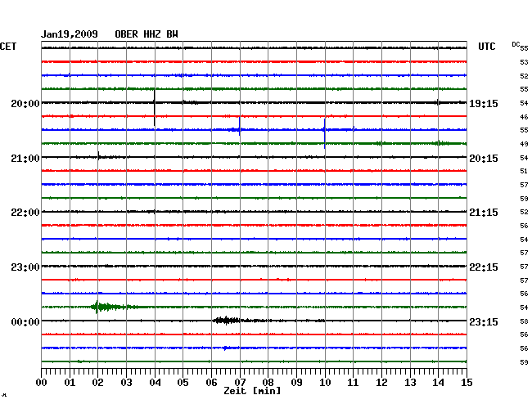Image resolution: width=532 pixels, height=404 pixels.
Task: Click the 15 minute axis tick label
Action: pos(467,382)
